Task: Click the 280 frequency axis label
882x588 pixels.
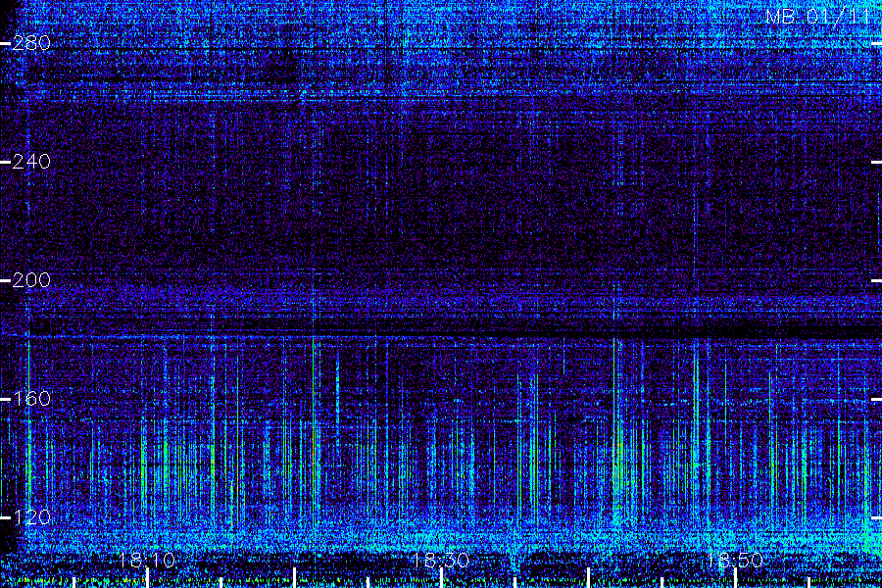Action: pos(31,43)
